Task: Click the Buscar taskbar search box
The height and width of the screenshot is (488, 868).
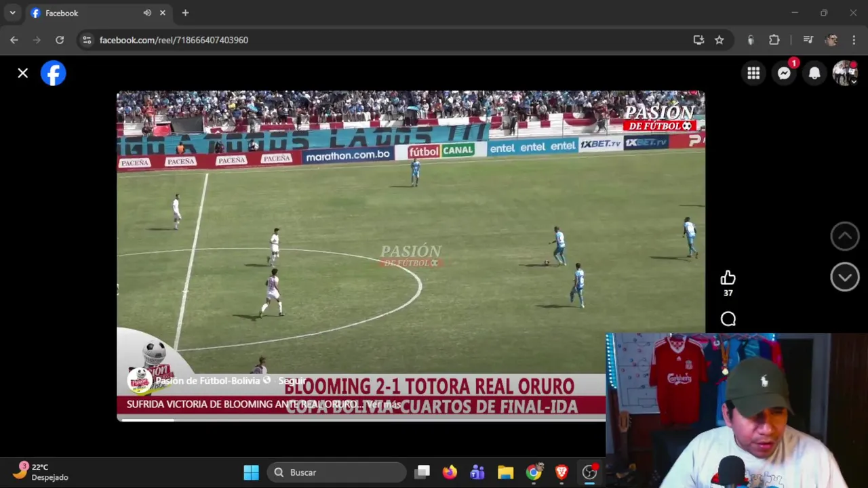Action: [x=336, y=472]
